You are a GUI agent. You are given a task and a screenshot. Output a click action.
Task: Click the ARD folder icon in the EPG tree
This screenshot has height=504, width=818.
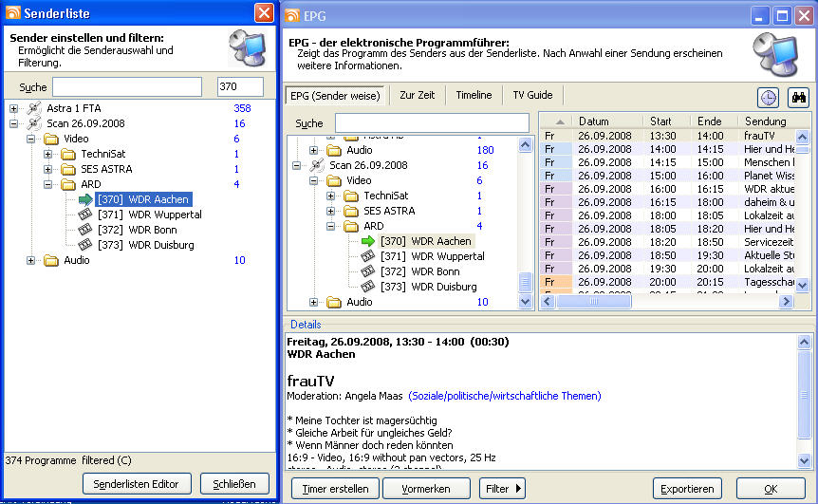350,226
